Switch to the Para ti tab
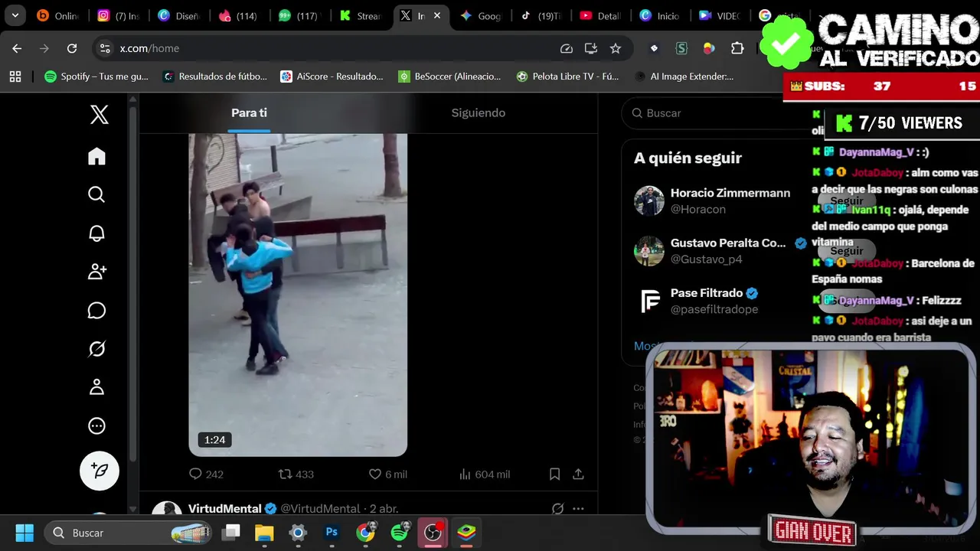Image resolution: width=980 pixels, height=551 pixels. (249, 112)
